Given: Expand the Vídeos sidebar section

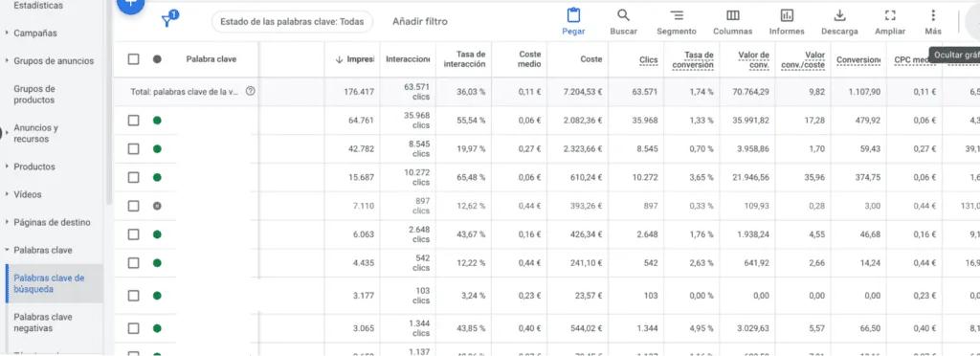Looking at the screenshot, I should [7, 194].
